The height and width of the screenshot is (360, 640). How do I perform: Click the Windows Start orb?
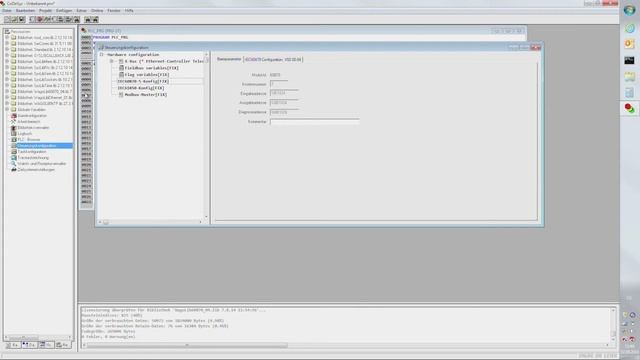(x=629, y=10)
